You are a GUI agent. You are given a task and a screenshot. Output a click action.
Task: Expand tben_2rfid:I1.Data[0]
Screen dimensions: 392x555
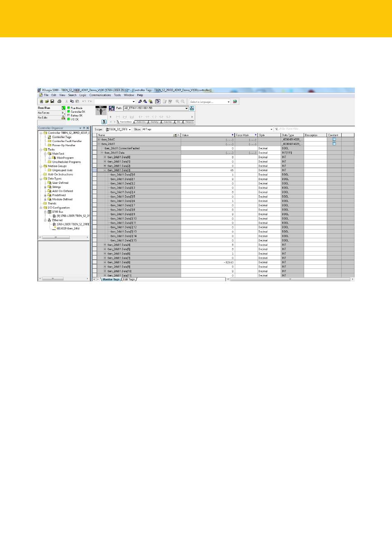[105, 157]
